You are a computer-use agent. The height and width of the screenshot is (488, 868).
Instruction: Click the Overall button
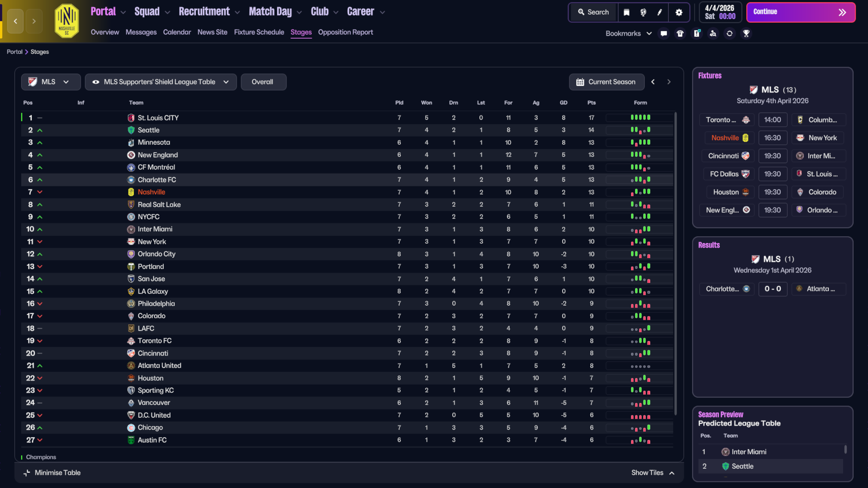click(x=263, y=82)
